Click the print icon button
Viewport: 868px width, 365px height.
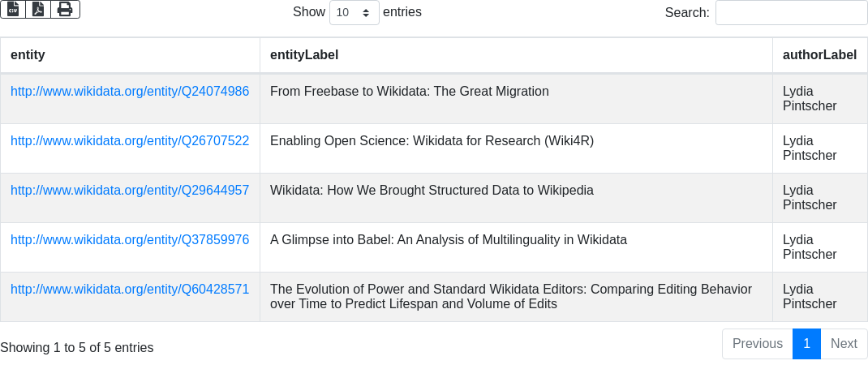65,9
